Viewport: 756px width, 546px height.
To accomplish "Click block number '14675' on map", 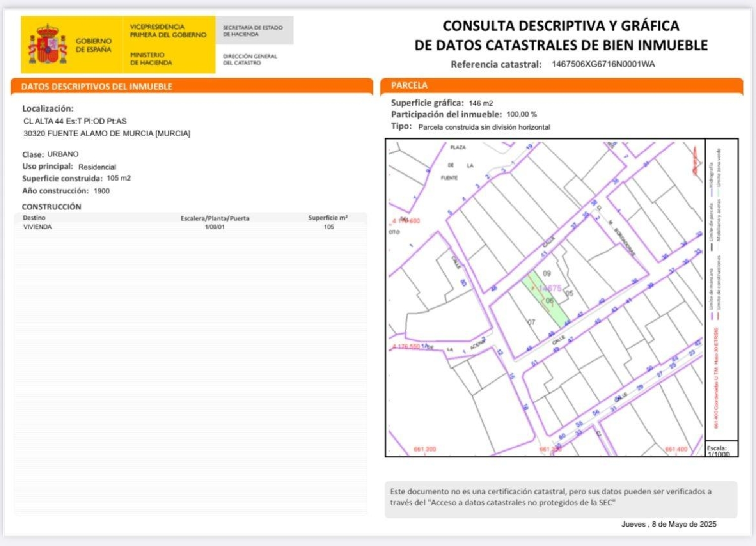I will click(549, 288).
